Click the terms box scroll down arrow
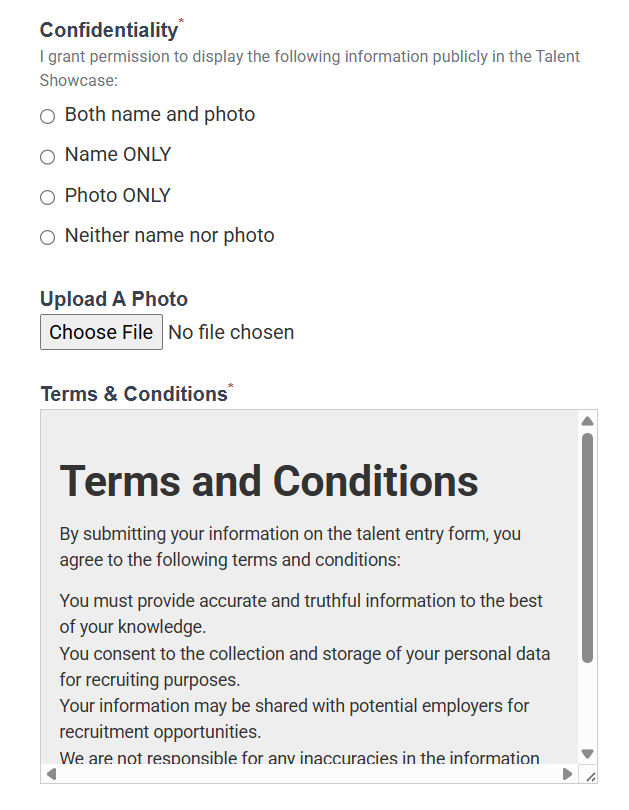The height and width of the screenshot is (810, 629). click(x=587, y=754)
